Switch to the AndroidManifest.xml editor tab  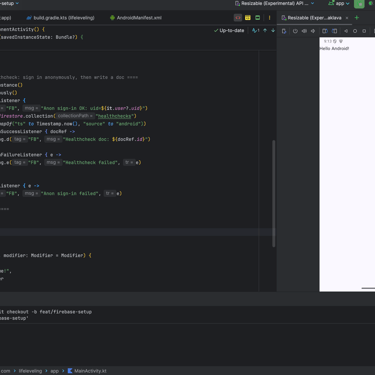[x=136, y=18]
